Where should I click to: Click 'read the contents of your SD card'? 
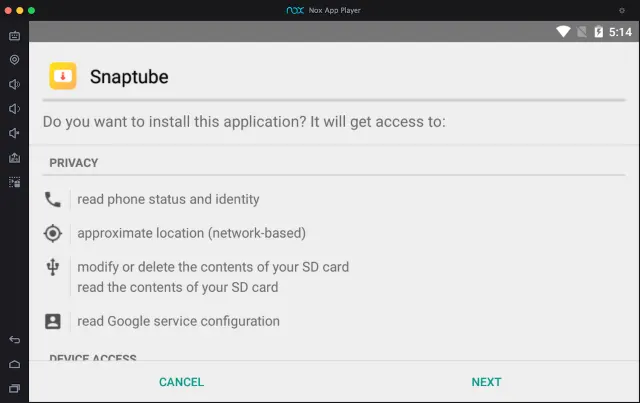point(178,287)
